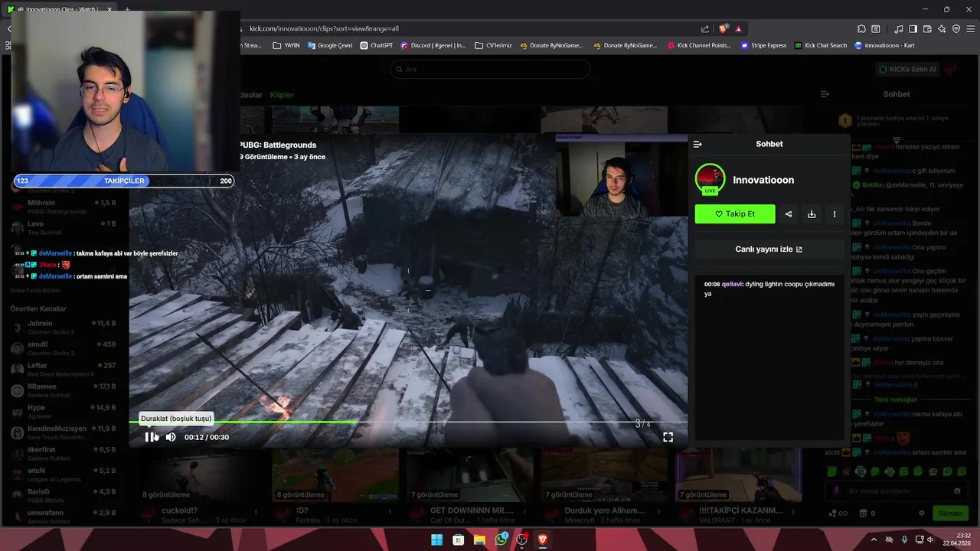Open the cuckold!? clip thumbnail
980x551 pixels.
201,474
